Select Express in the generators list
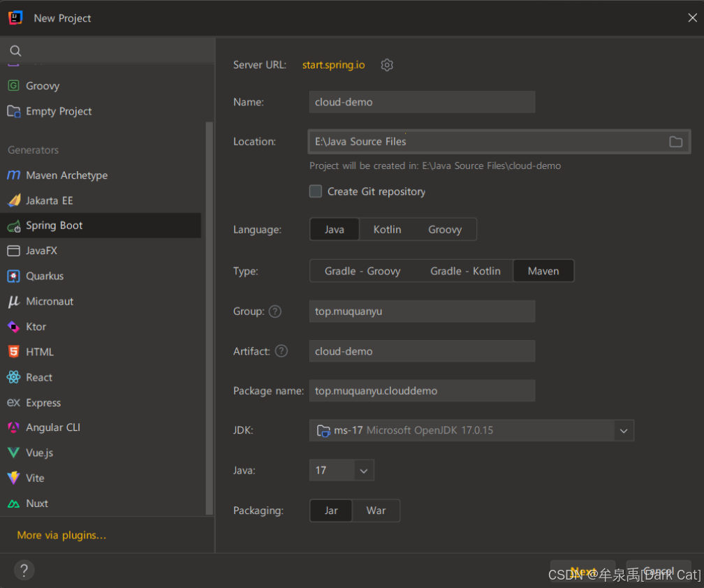This screenshot has height=588, width=704. pyautogui.click(x=101, y=403)
